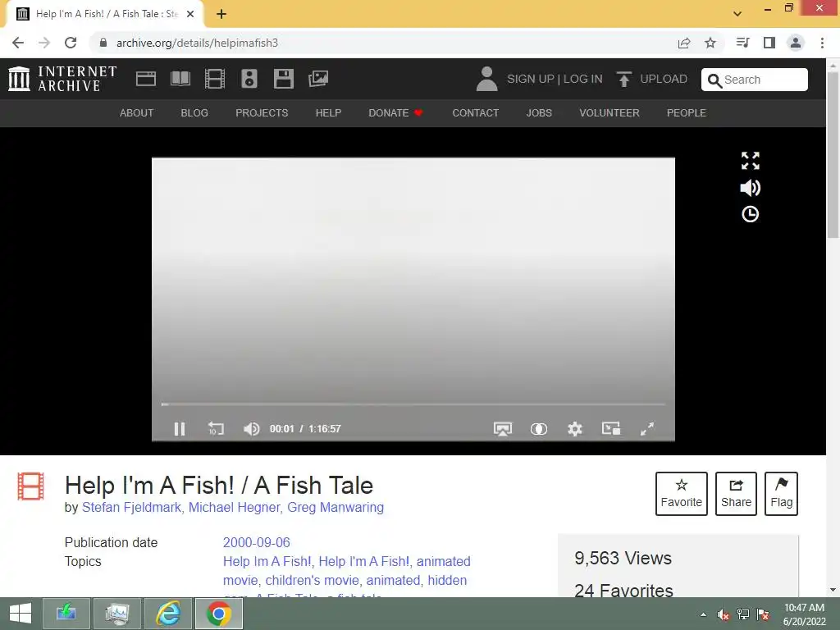The height and width of the screenshot is (630, 840).
Task: Open the Video film-strip icon
Action: pyautogui.click(x=214, y=79)
